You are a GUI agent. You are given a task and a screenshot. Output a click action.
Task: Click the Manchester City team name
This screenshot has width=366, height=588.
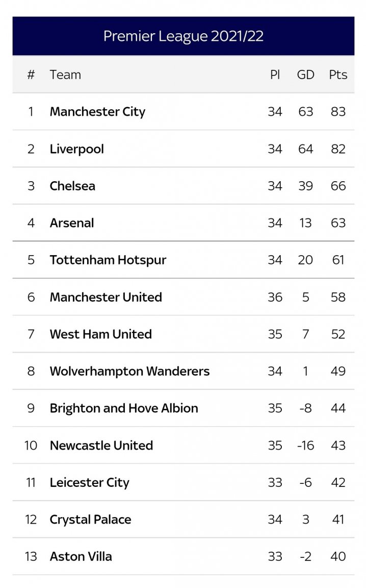(x=97, y=112)
